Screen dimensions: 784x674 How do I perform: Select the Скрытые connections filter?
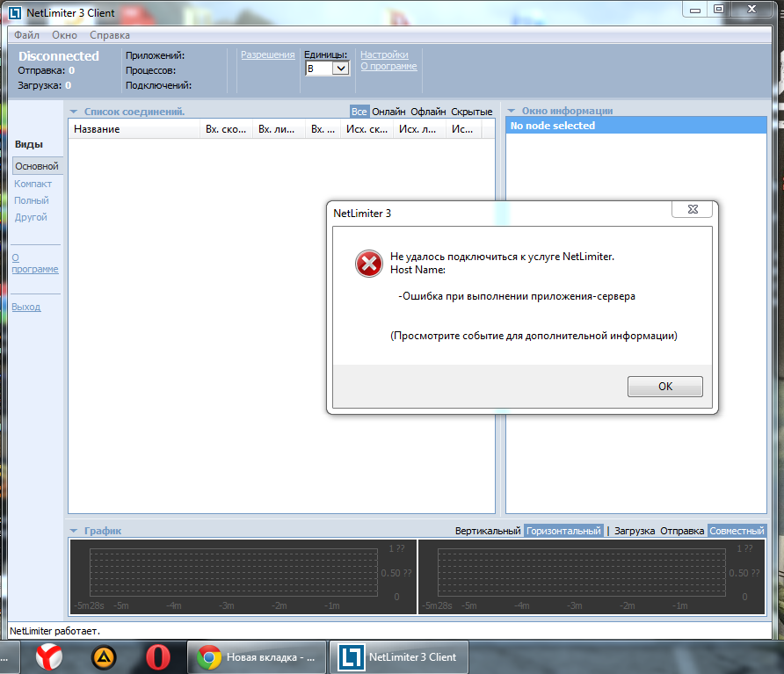coord(471,112)
